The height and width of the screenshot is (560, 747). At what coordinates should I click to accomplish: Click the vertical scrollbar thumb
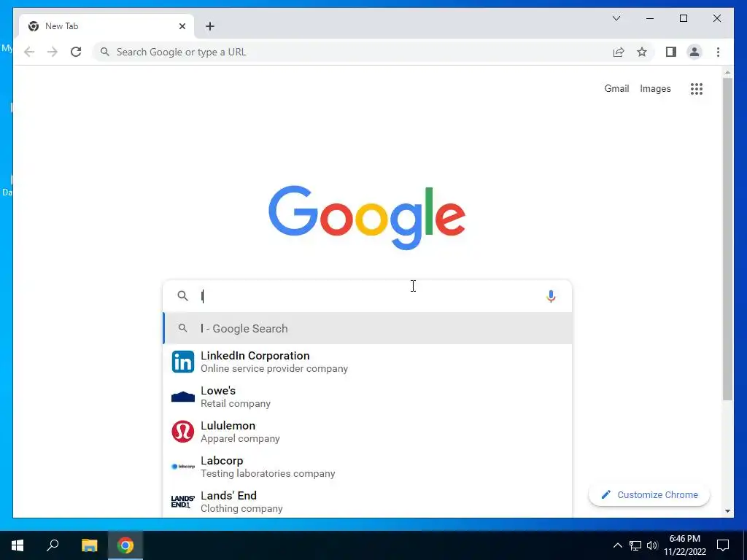point(727,238)
